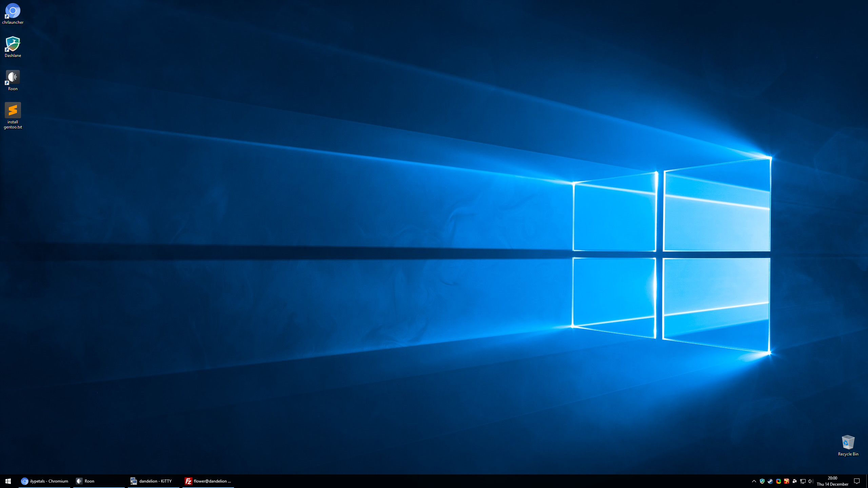Click the ShareX colorful ring tray icon
Viewport: 868px width, 488px height.
778,481
